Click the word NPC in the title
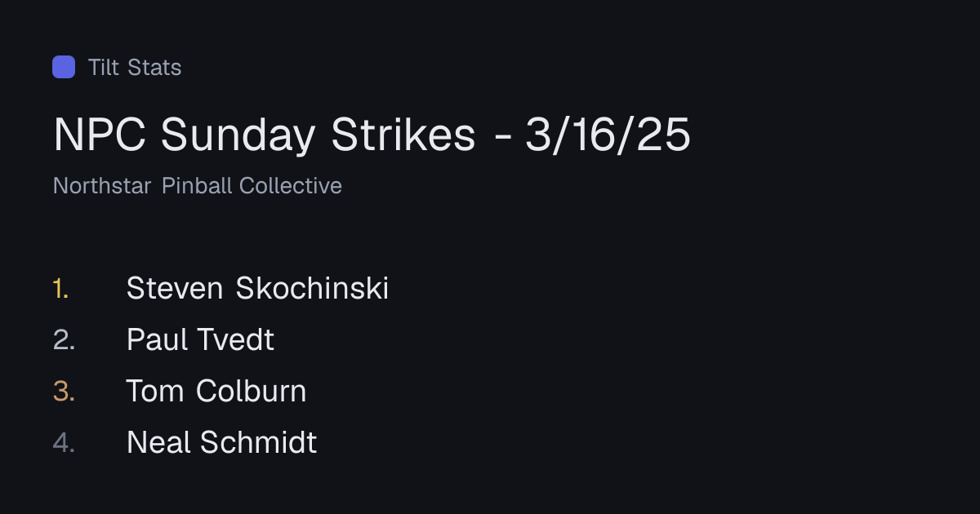 (100, 135)
